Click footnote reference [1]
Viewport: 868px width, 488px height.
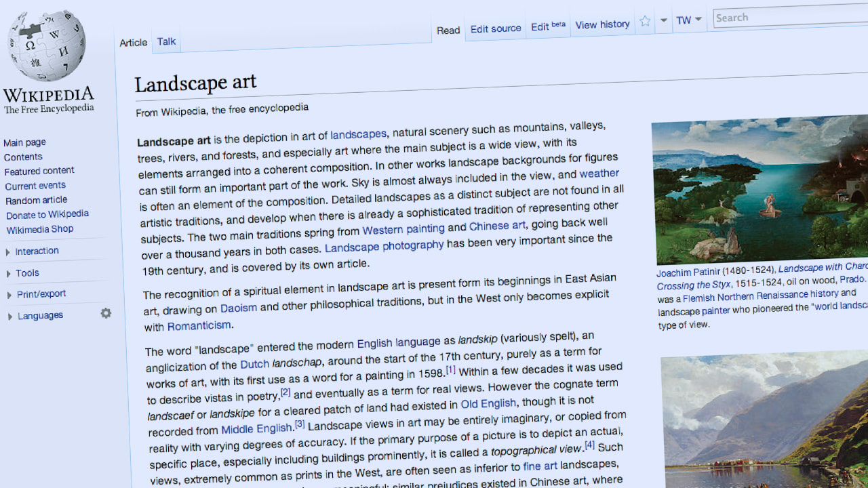[452, 369]
